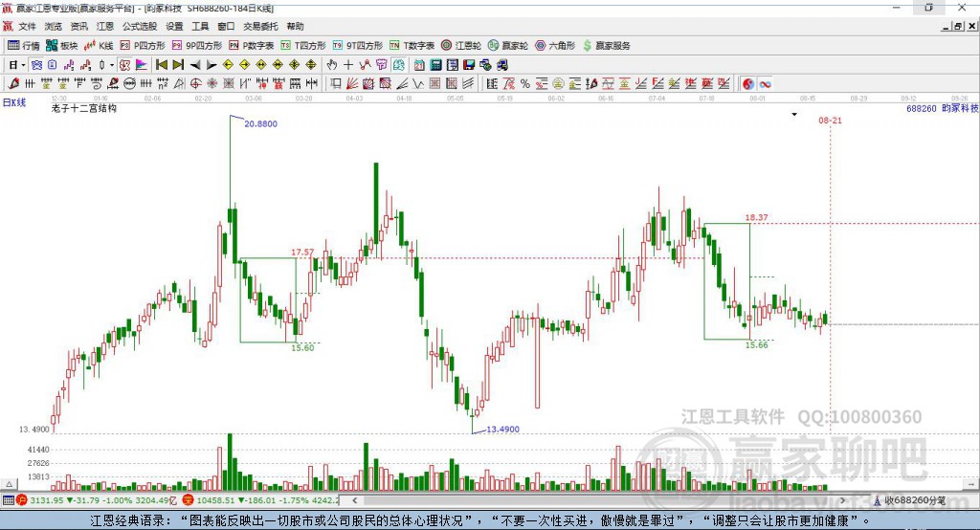Click the blue infinity loop icon
This screenshot has height=530, width=980.
click(x=765, y=83)
